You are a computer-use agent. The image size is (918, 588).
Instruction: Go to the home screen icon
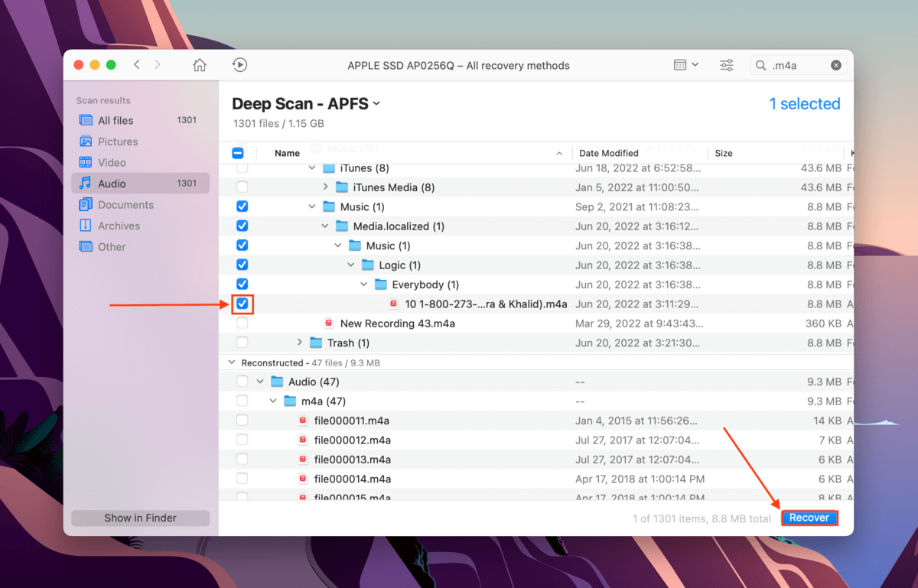point(200,65)
